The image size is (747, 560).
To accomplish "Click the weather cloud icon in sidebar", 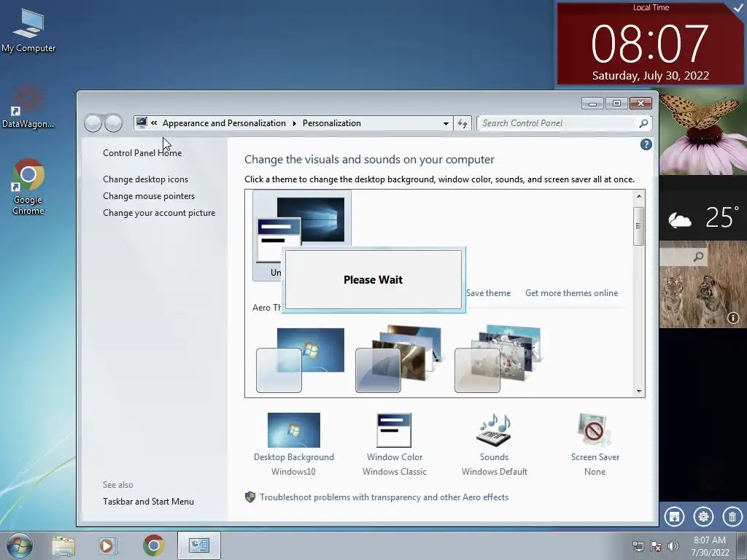I will 680,220.
